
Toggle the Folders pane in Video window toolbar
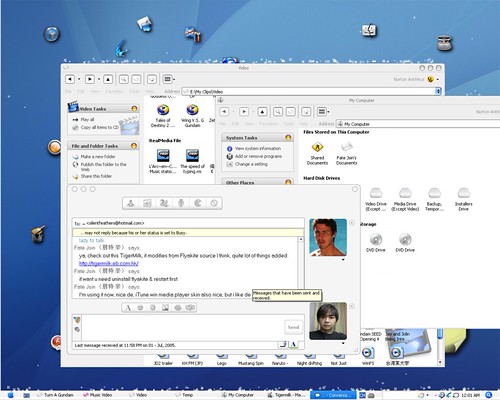pos(136,79)
